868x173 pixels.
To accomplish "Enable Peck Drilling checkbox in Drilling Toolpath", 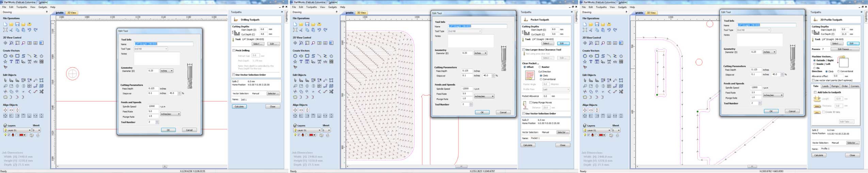I will [x=234, y=51].
